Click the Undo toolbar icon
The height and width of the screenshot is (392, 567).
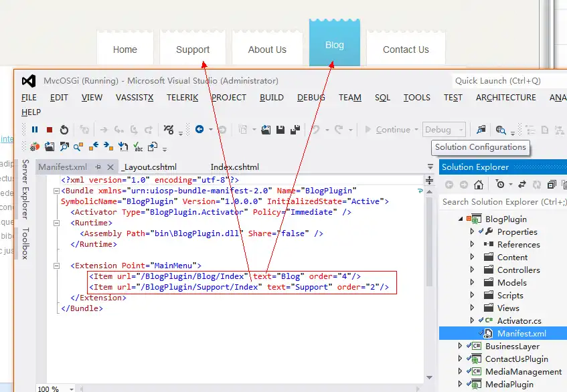click(315, 129)
